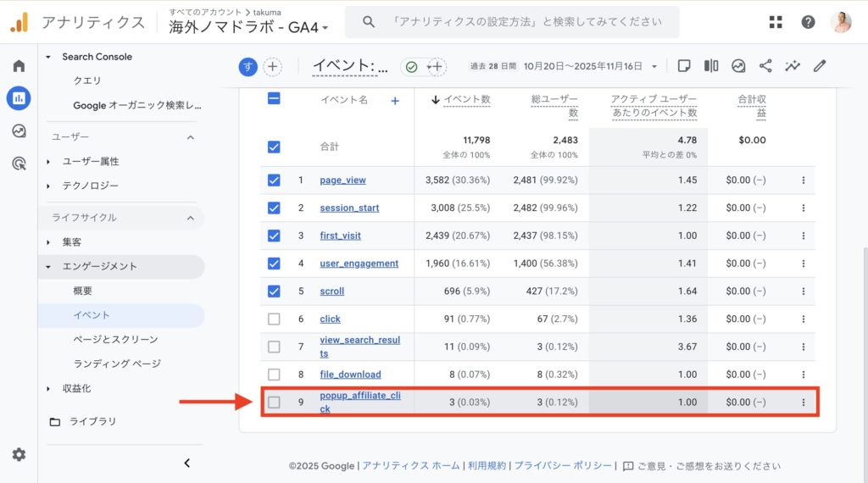Click the blue all-users segment chip
This screenshot has width=868, height=483.
pyautogui.click(x=248, y=67)
